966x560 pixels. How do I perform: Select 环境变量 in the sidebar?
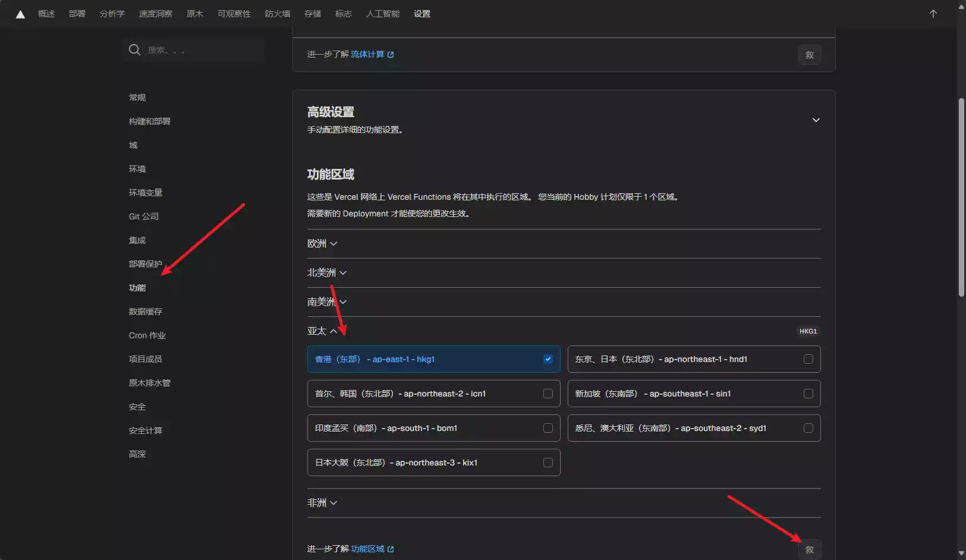[x=146, y=192]
